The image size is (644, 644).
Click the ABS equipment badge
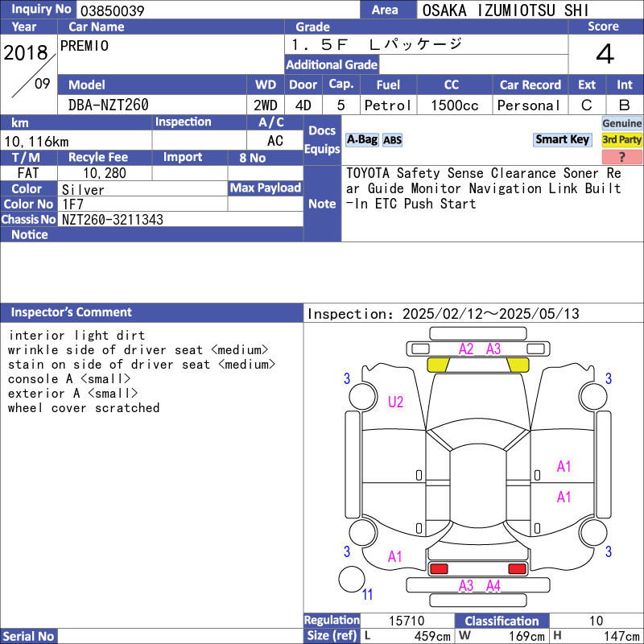pos(392,140)
